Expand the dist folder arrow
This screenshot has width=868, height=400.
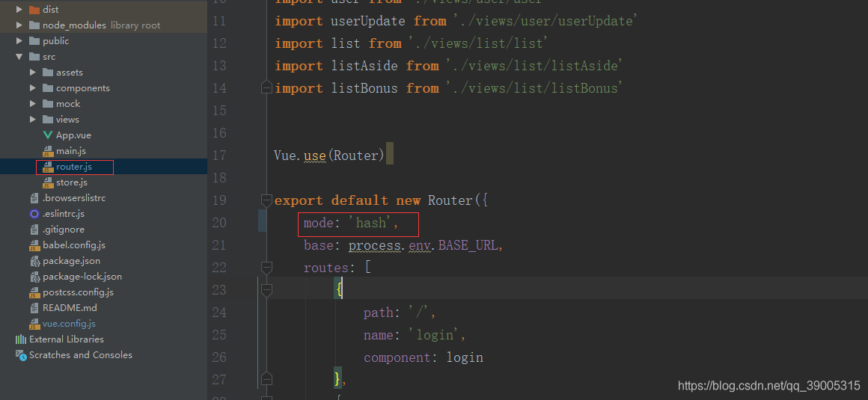(19, 10)
